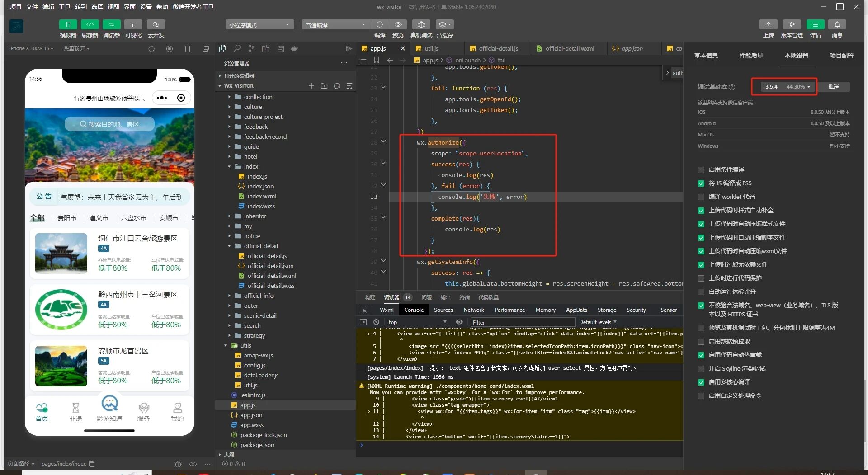
Task: Click the upload icon in toolbar
Action: (x=768, y=24)
